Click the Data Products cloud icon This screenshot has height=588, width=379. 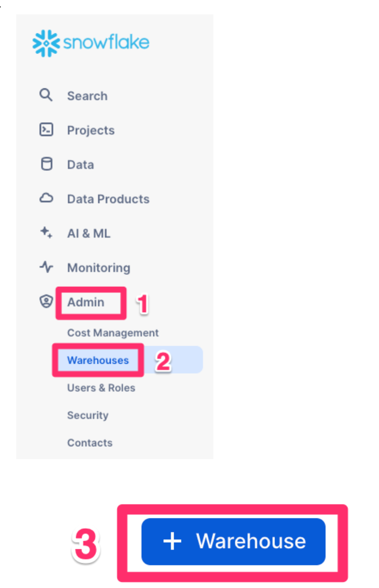[x=46, y=199]
